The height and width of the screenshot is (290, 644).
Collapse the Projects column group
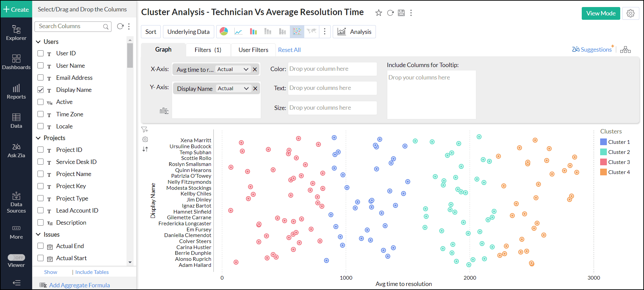(x=38, y=138)
